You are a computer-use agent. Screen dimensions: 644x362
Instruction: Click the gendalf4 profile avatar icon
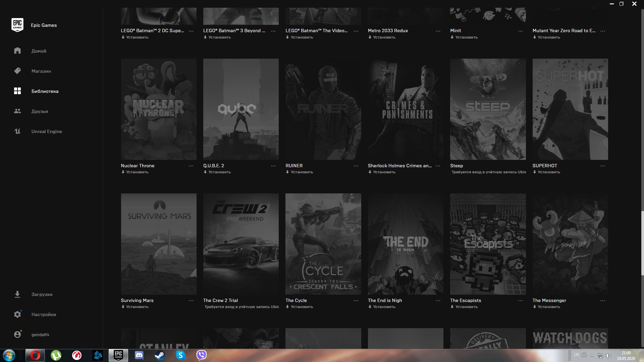pyautogui.click(x=17, y=335)
